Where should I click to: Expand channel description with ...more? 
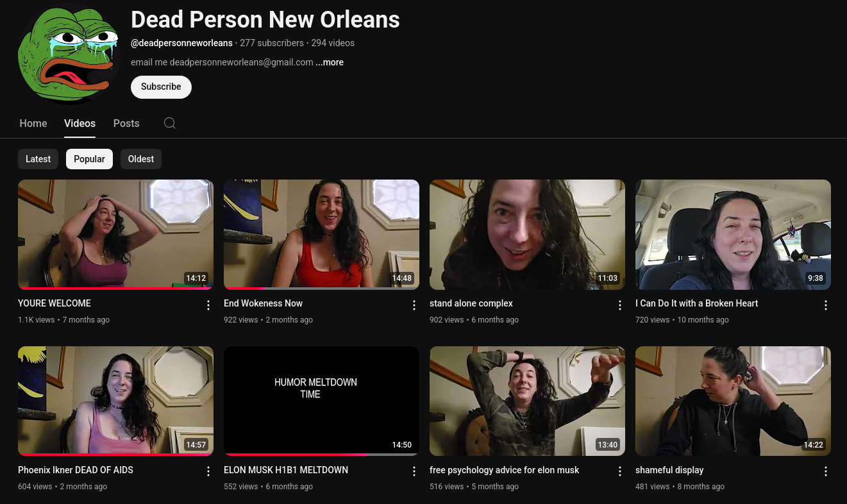point(330,62)
